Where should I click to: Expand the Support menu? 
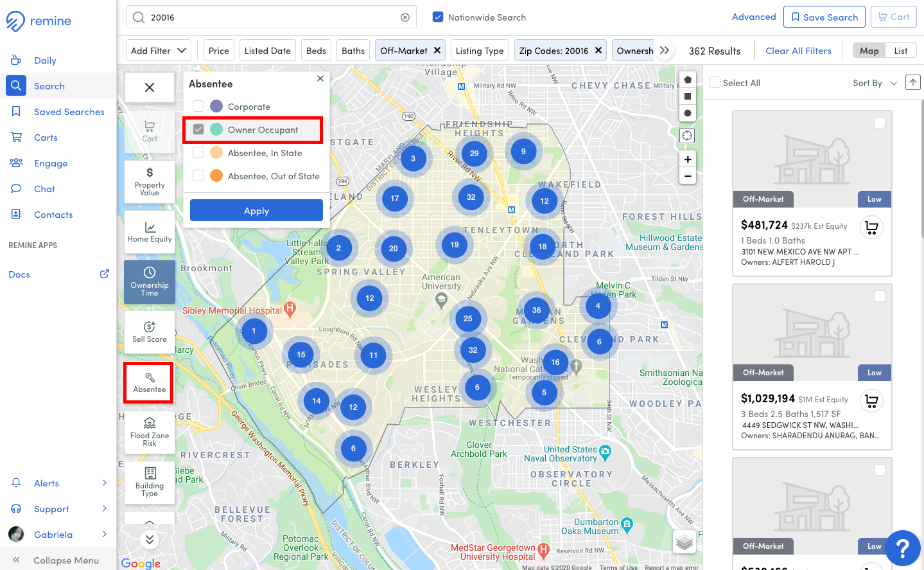[58, 509]
